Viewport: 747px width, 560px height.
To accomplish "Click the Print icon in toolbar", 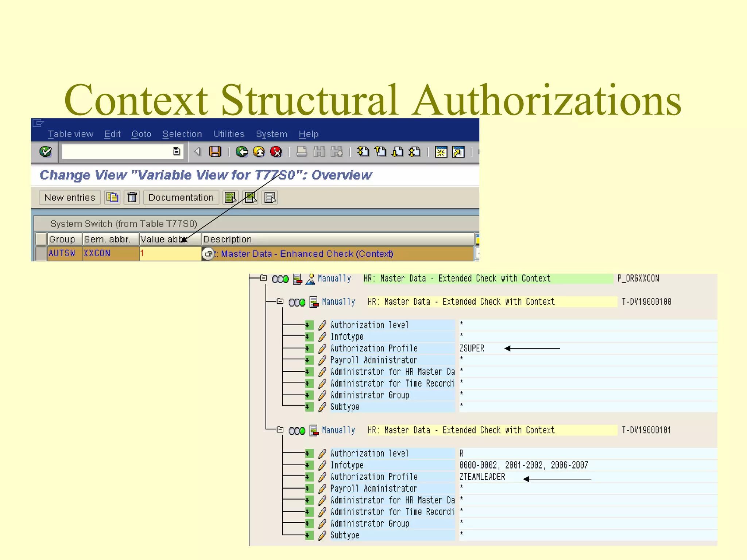I will pyautogui.click(x=302, y=151).
